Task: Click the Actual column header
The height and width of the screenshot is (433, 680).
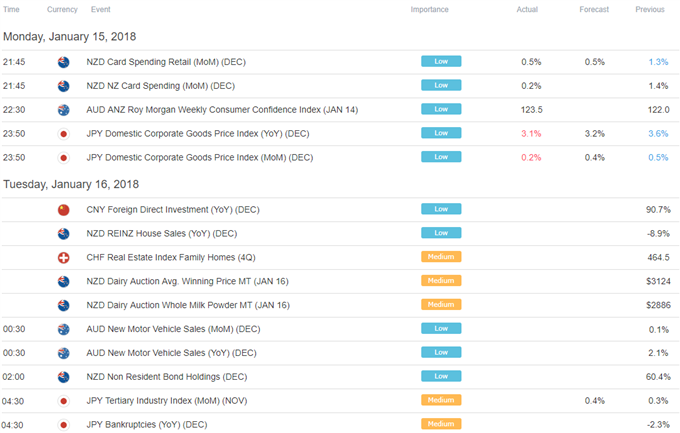Action: click(527, 10)
